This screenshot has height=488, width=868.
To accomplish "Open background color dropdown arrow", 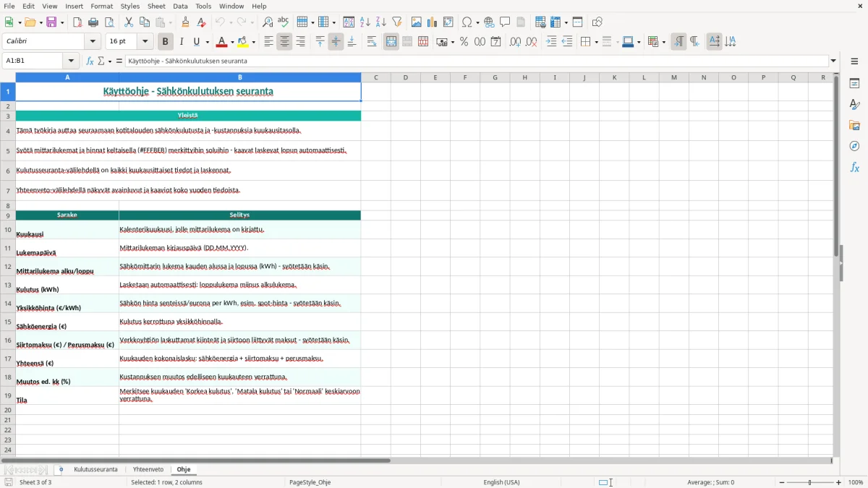I will (x=253, y=42).
